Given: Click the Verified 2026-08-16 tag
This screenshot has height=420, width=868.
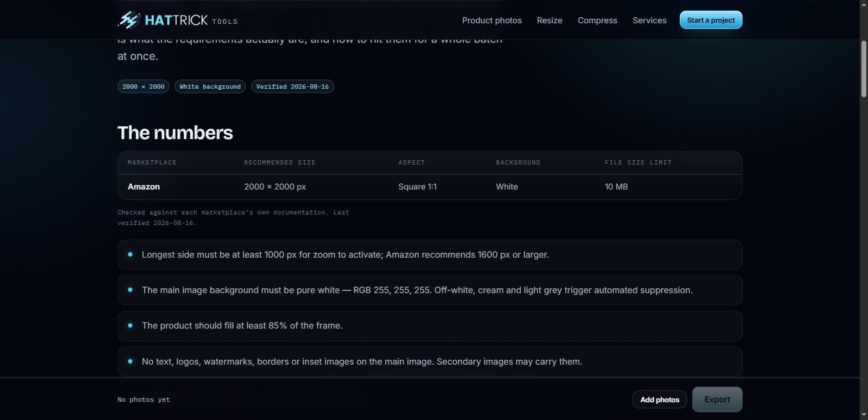Looking at the screenshot, I should [292, 86].
